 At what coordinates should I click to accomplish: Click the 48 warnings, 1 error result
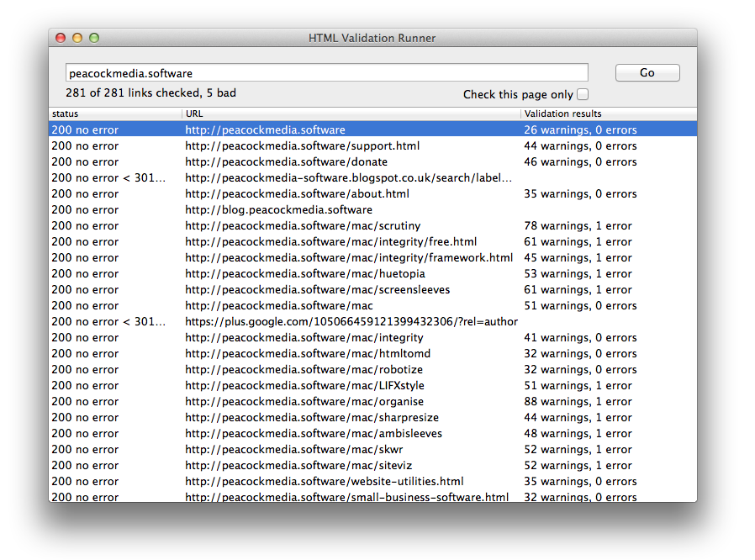coord(578,433)
